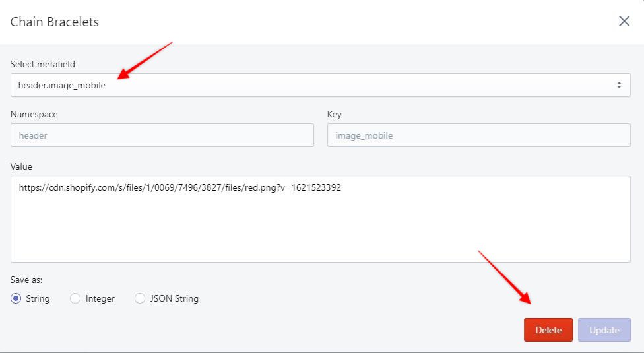Image resolution: width=644 pixels, height=353 pixels.
Task: Click the Namespace label text
Action: (34, 114)
